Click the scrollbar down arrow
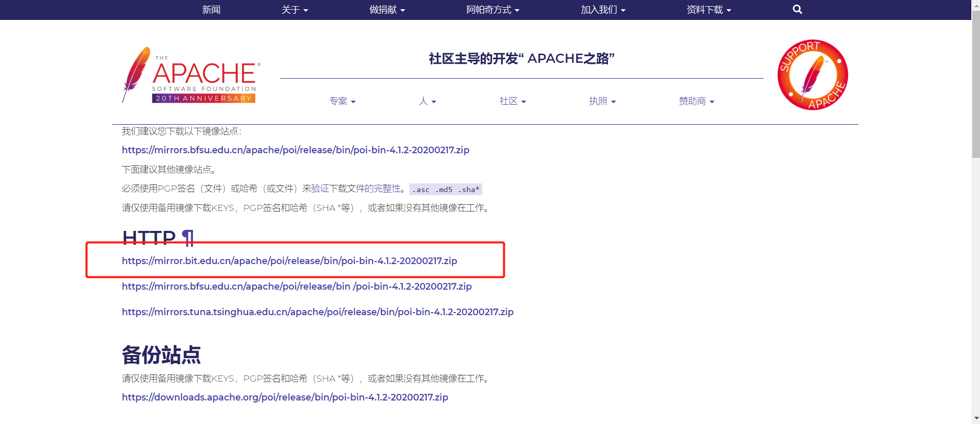 click(x=975, y=419)
